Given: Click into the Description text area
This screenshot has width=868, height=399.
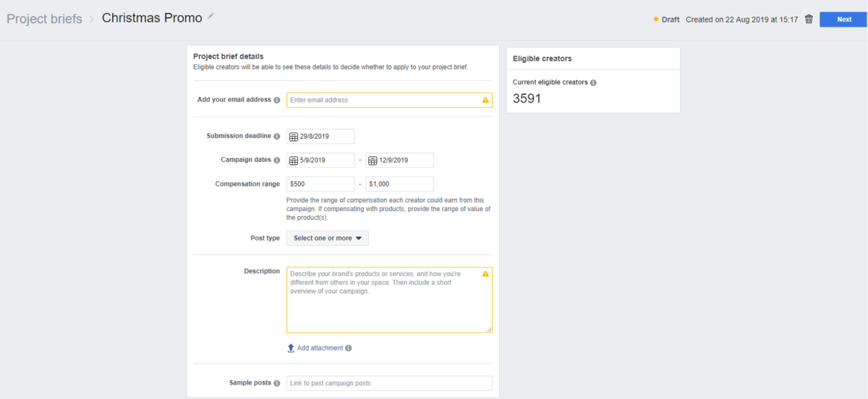Looking at the screenshot, I should pyautogui.click(x=389, y=300).
